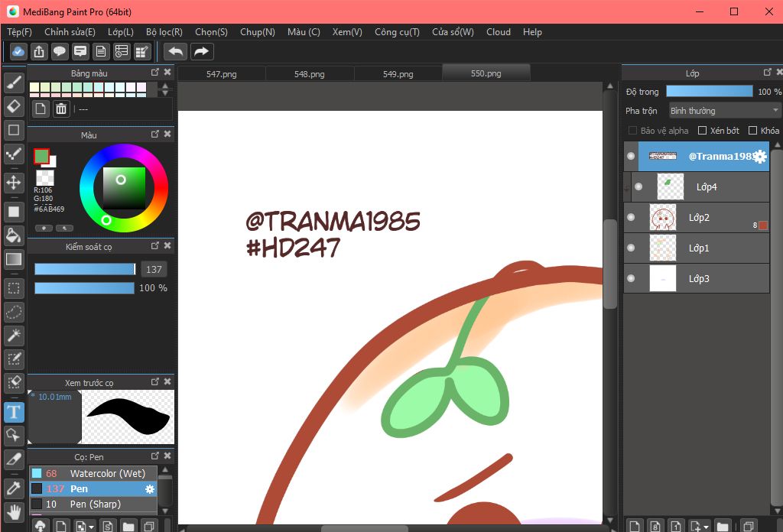Screen dimensions: 783x532
Task: Open the Pha trộn blend mode dropdown
Action: click(x=724, y=111)
